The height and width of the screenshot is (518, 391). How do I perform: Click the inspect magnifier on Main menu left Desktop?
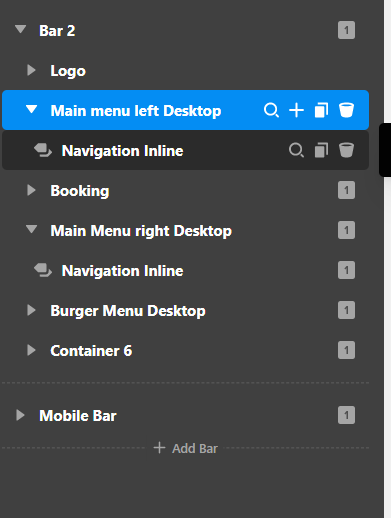click(x=271, y=110)
